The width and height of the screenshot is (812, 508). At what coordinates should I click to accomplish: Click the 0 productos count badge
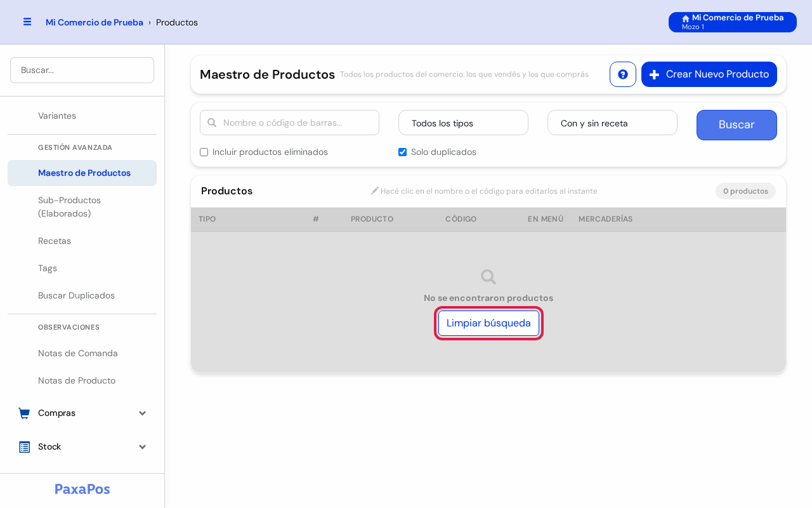(745, 191)
